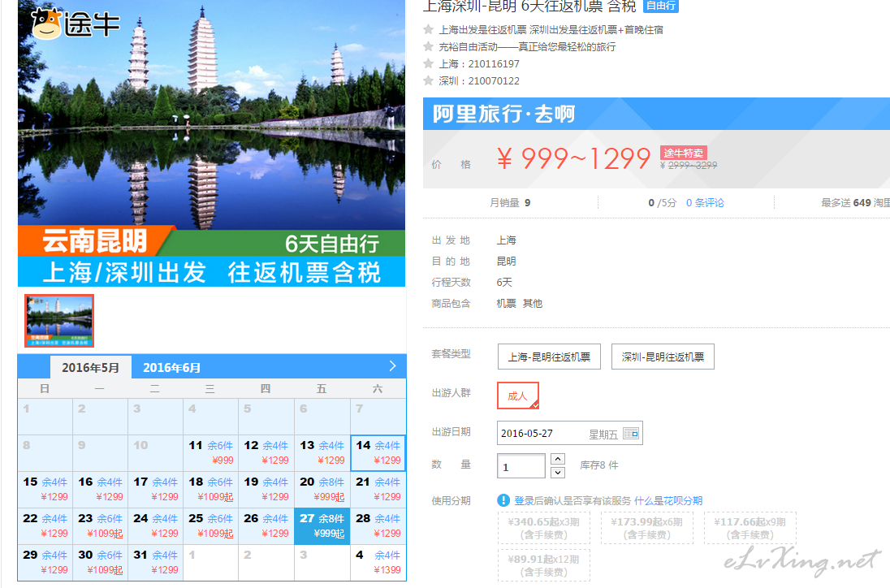
Task: Click the 自由行 tag next to the title
Action: point(661,6)
